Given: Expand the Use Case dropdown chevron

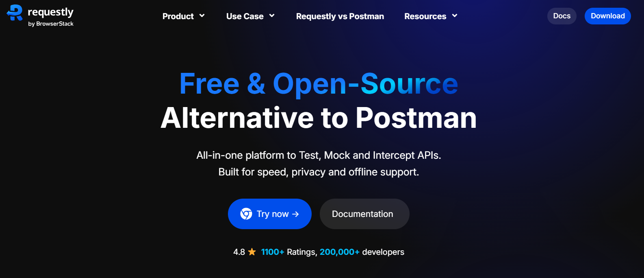Looking at the screenshot, I should (272, 16).
